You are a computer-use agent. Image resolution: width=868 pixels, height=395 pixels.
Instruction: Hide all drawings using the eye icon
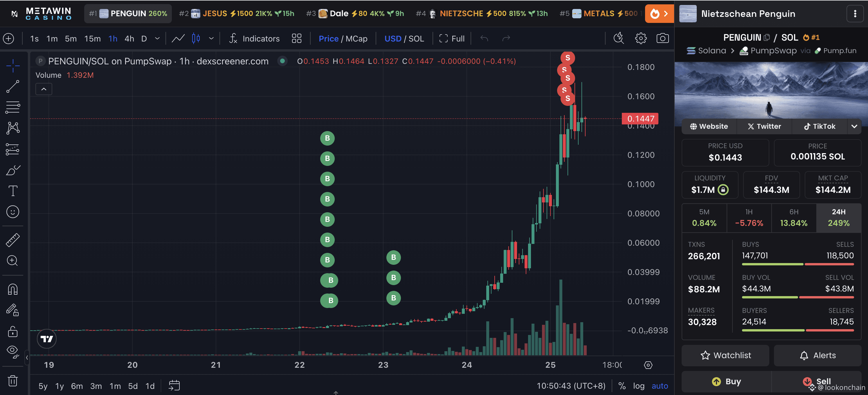(13, 350)
